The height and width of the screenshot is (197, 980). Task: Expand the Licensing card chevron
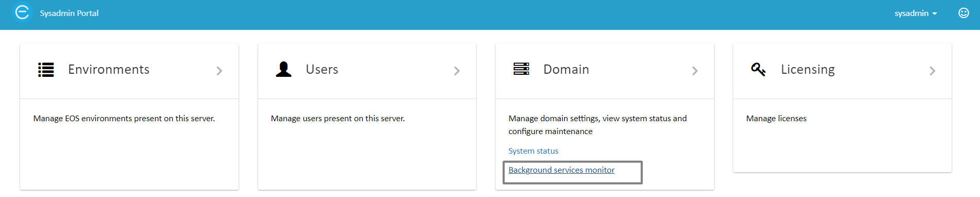tap(932, 71)
